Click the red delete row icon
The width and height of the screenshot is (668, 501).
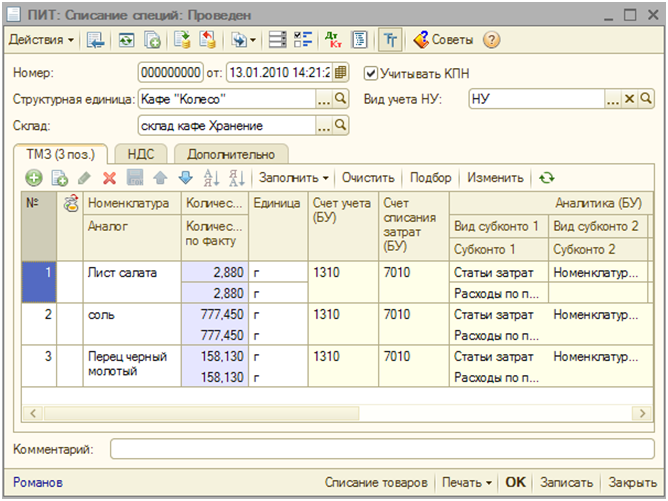coord(109,178)
